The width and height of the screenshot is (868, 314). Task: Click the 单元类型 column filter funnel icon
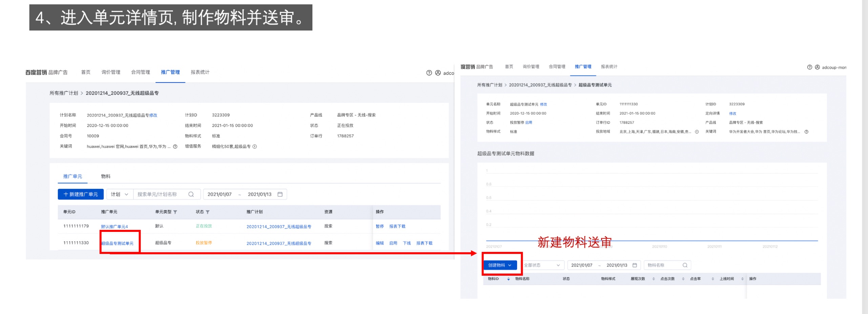tap(175, 212)
